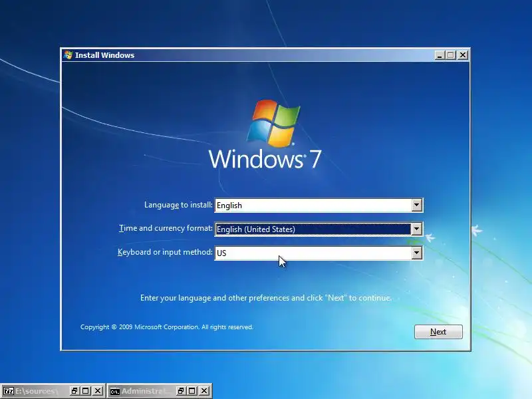Select the English language field
This screenshot has width=532, height=399.
pos(319,205)
